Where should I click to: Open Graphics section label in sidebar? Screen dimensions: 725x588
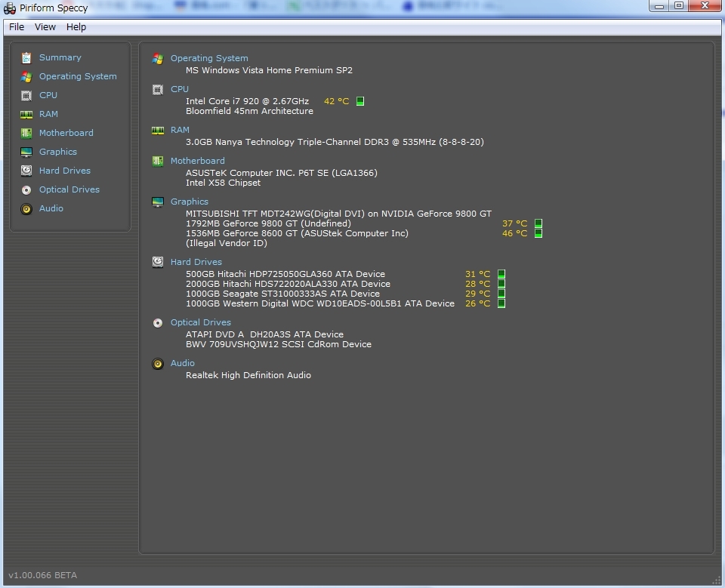tap(58, 152)
